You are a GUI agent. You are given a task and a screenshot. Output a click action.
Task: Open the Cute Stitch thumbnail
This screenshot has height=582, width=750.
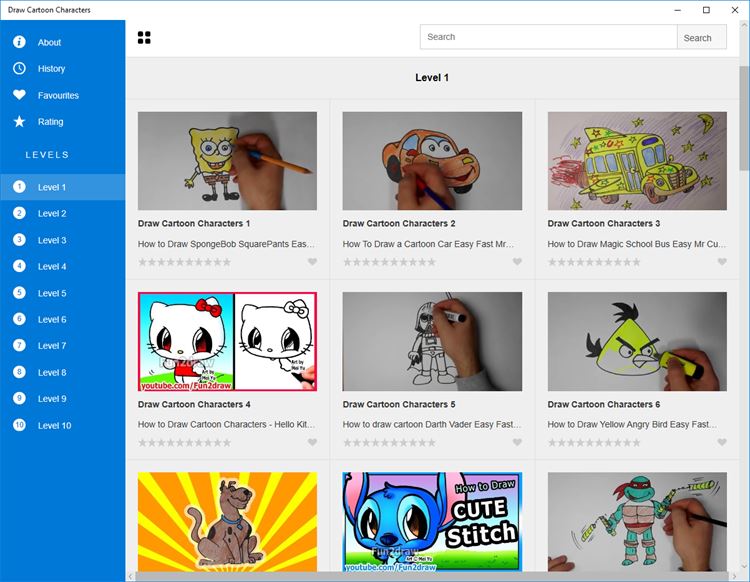(x=432, y=522)
